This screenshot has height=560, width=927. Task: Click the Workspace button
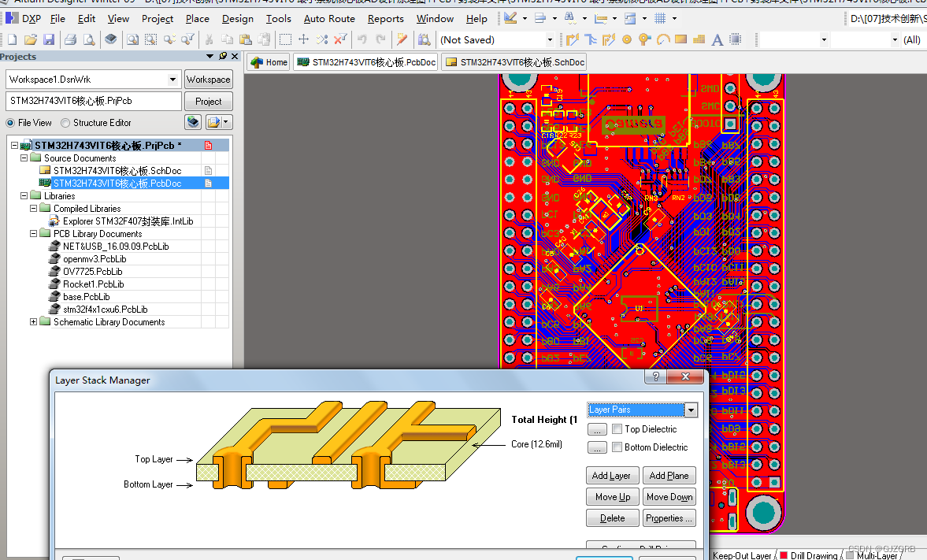[x=208, y=80]
